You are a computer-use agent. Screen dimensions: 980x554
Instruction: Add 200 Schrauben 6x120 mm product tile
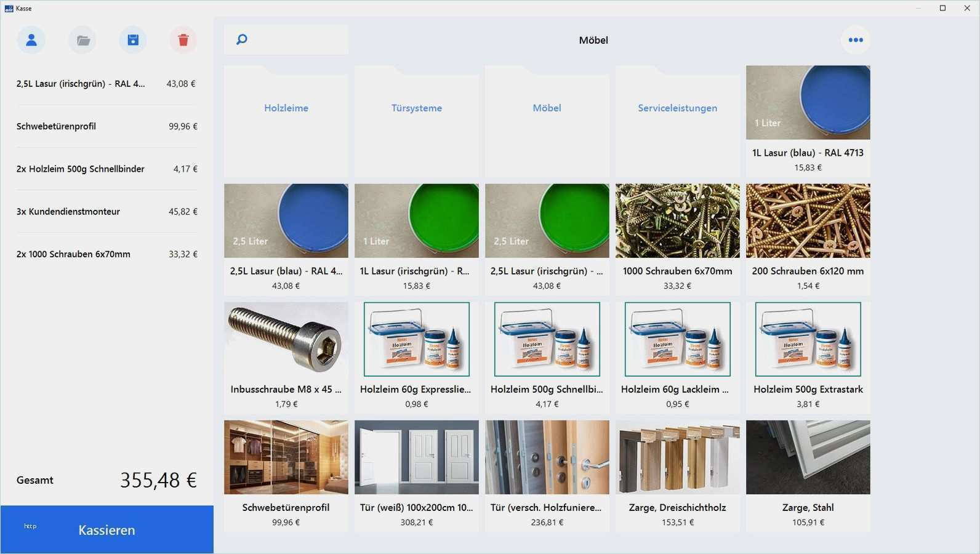808,239
